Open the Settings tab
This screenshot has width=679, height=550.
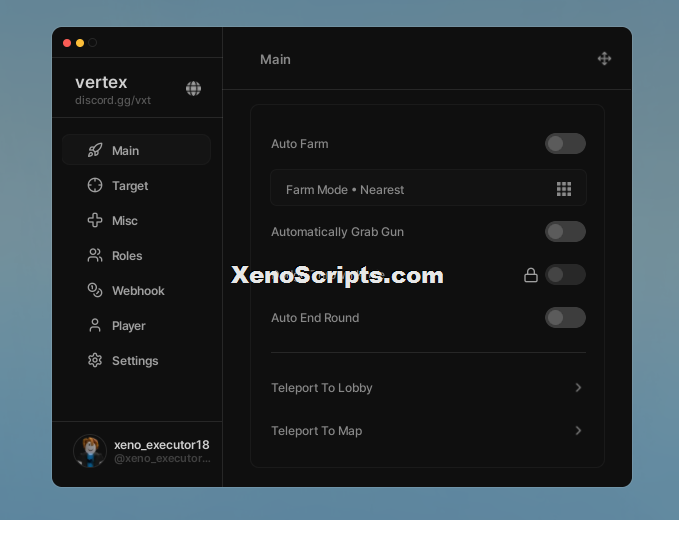pos(136,361)
